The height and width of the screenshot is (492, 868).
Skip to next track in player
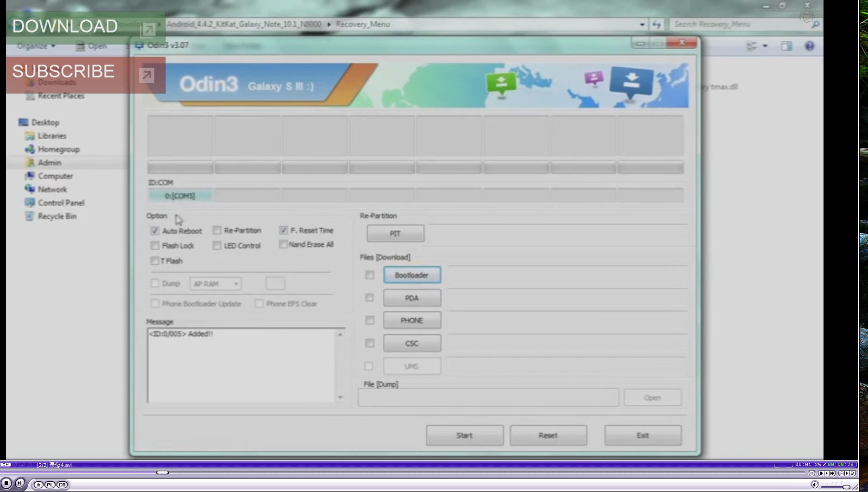19,483
